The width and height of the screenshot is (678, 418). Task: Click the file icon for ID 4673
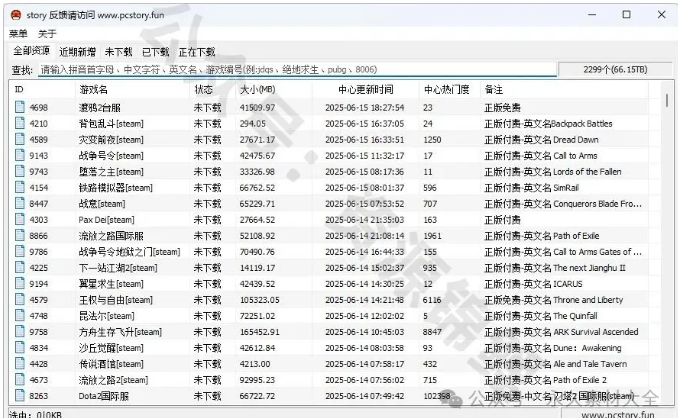(20, 379)
